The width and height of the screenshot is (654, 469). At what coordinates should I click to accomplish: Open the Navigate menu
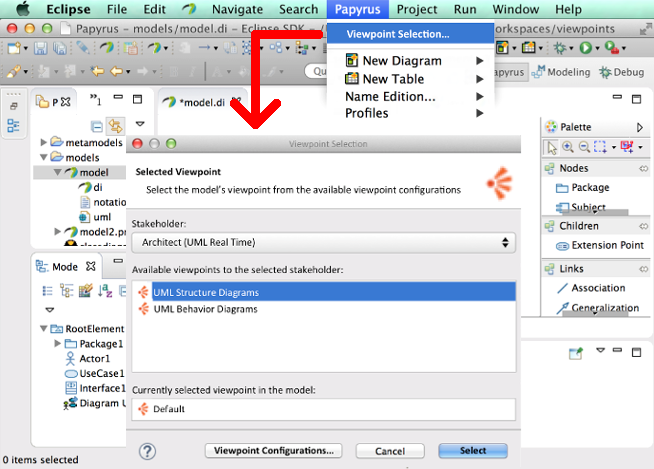(x=237, y=9)
